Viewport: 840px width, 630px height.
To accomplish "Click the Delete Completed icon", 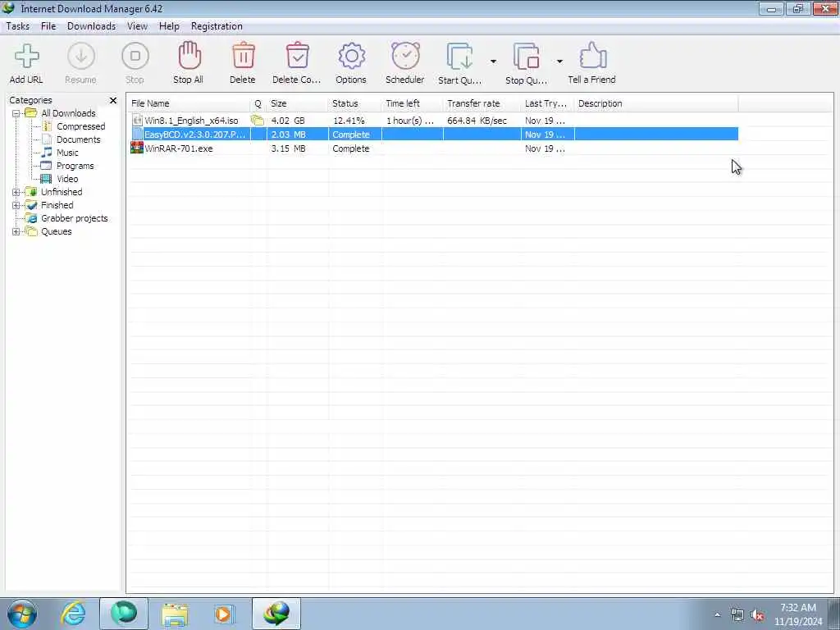I will click(x=297, y=56).
